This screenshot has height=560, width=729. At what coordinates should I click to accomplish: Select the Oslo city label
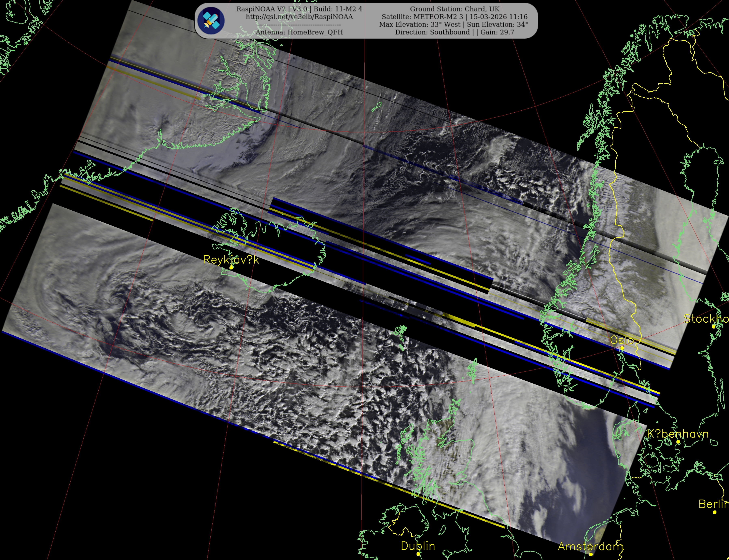[622, 340]
